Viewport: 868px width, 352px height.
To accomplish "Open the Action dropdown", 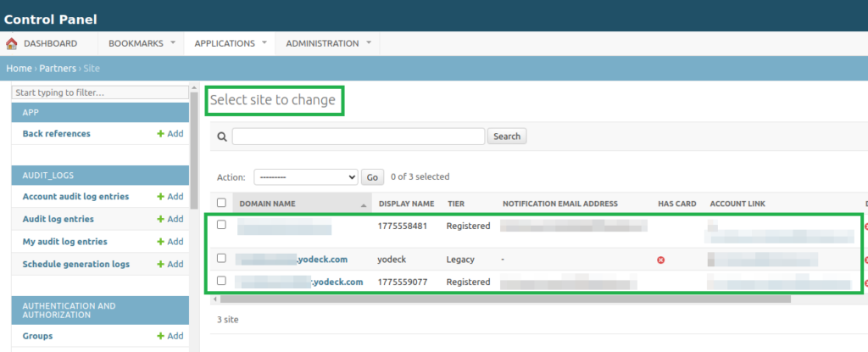I will coord(305,177).
